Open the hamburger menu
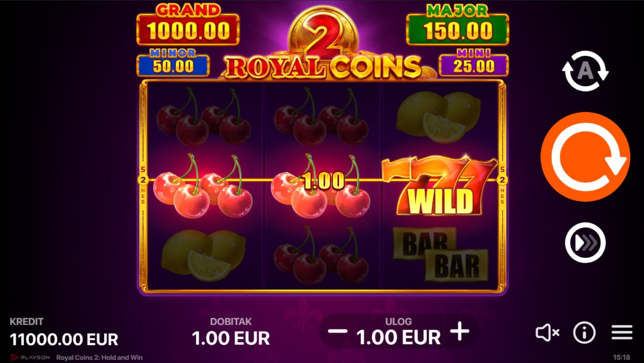 click(x=622, y=332)
